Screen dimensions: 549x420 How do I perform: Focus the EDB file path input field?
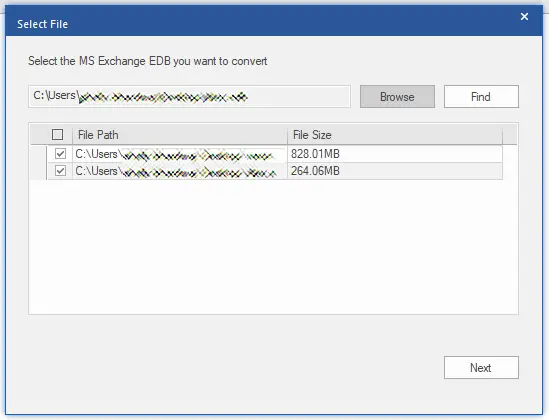189,97
